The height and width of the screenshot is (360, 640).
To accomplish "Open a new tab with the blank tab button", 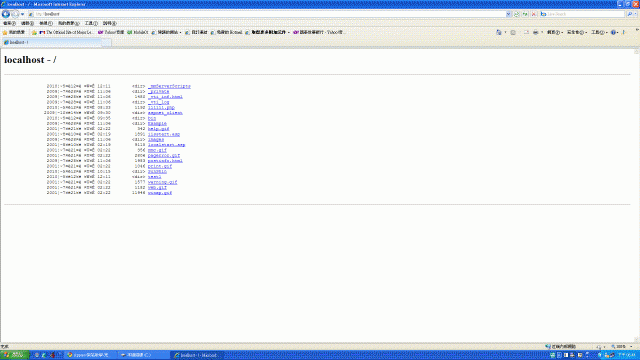I will (x=106, y=42).
